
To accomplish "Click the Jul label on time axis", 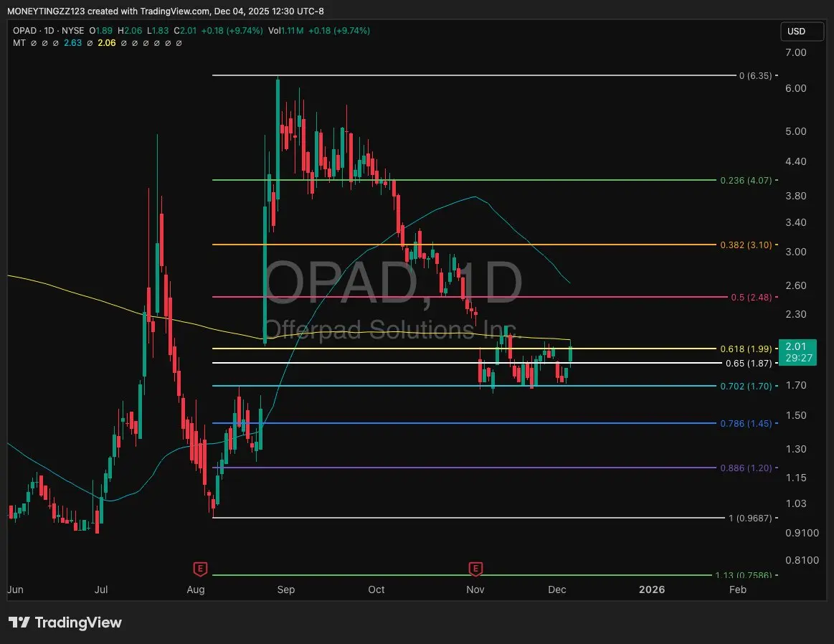I will point(101,589).
